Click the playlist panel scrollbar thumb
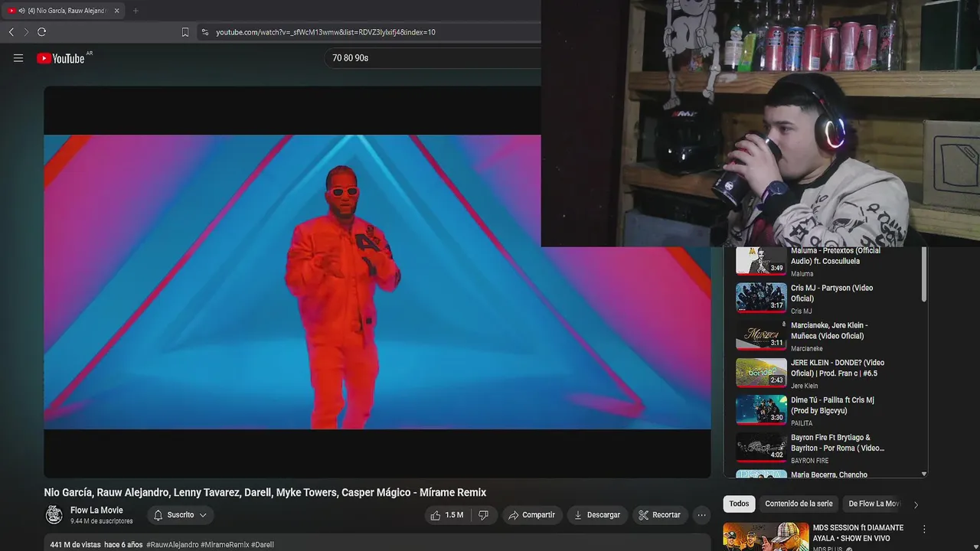This screenshot has height=551, width=980. 924,274
